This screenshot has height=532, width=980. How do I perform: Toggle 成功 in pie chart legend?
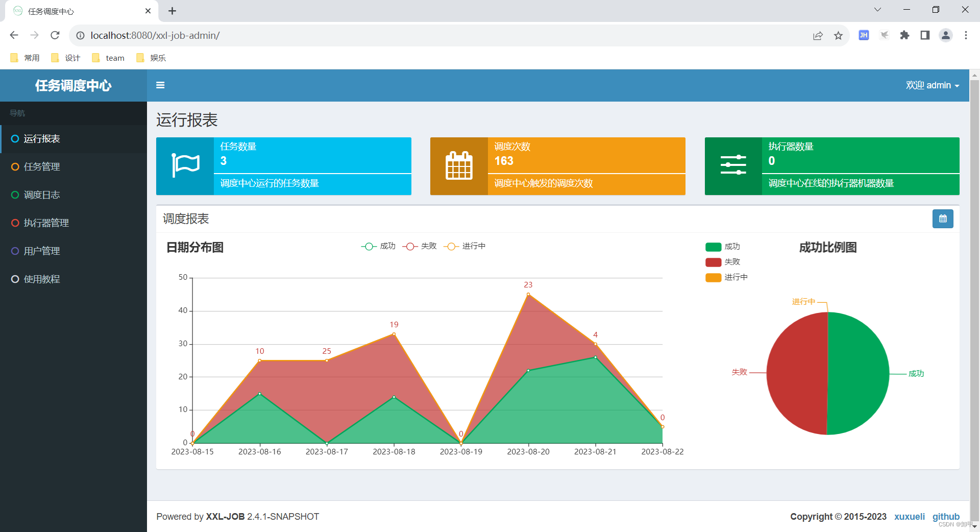tap(723, 247)
